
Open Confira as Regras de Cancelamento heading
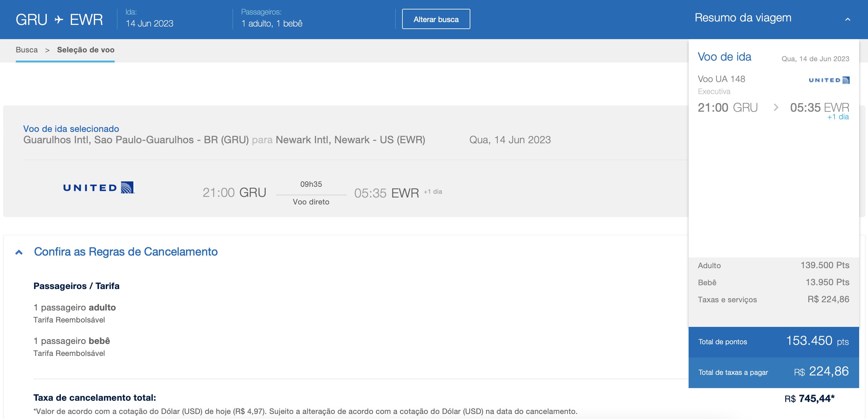coord(126,252)
